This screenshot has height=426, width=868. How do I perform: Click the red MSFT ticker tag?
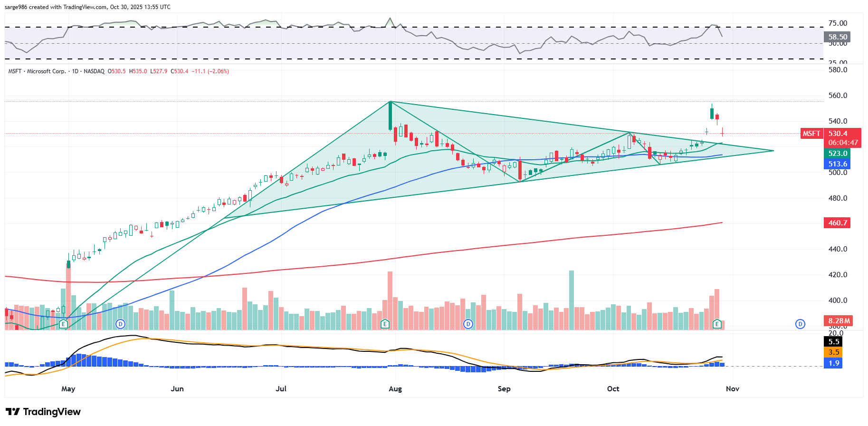(x=811, y=134)
